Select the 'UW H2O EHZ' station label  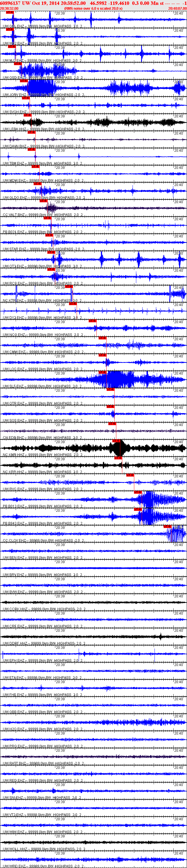14,729
